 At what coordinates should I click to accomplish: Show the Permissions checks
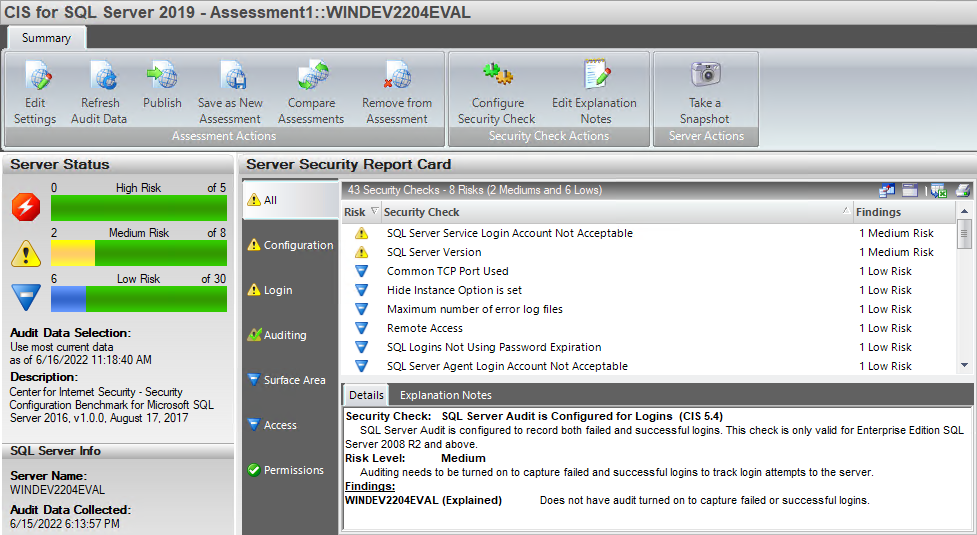(293, 470)
